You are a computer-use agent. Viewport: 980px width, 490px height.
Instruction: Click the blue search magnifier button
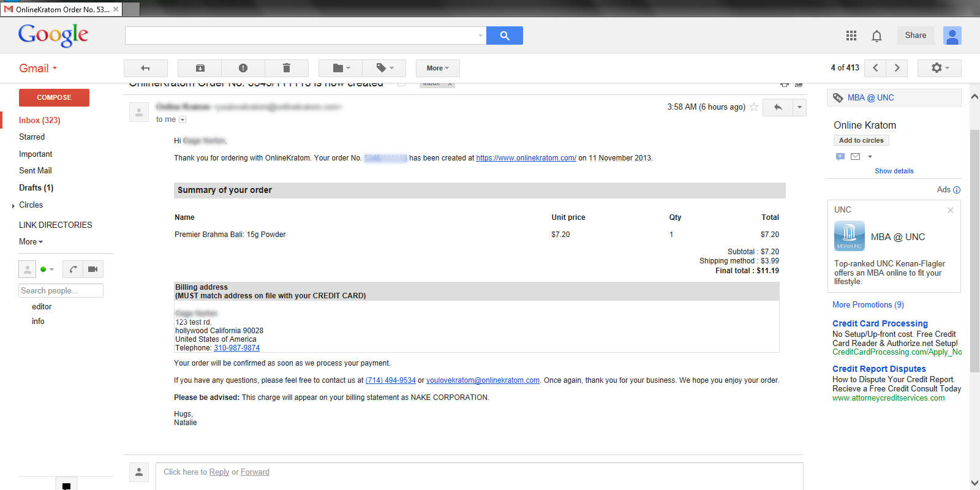point(505,36)
